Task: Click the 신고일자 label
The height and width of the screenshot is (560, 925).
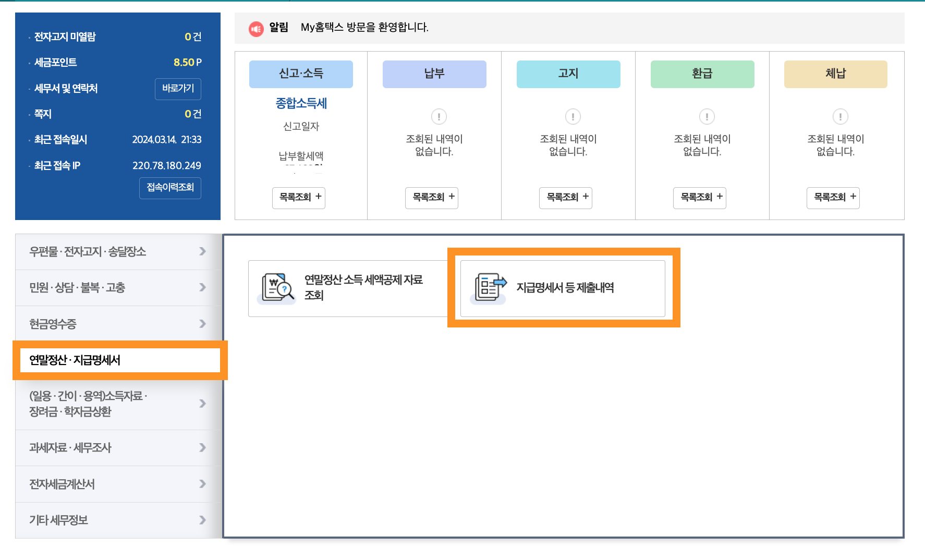Action: [x=301, y=126]
